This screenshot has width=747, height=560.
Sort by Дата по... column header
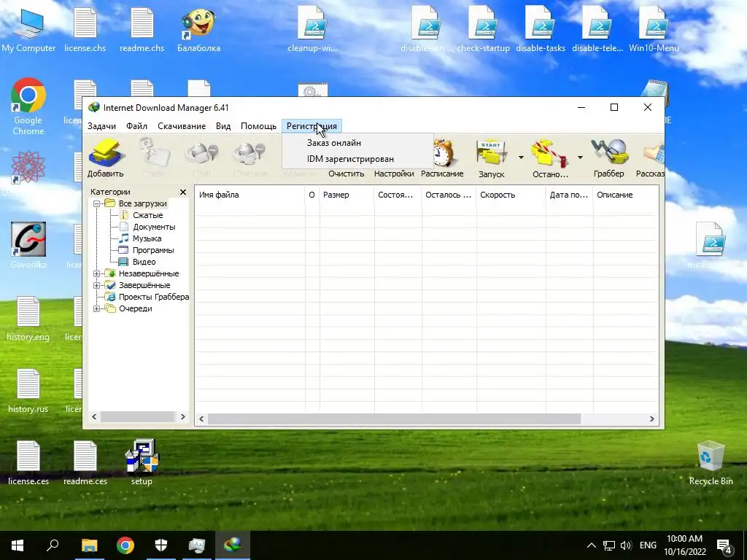(x=569, y=195)
